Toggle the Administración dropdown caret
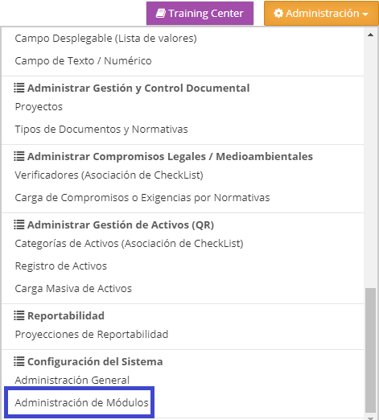Screen dimensions: 379x420 (365, 14)
